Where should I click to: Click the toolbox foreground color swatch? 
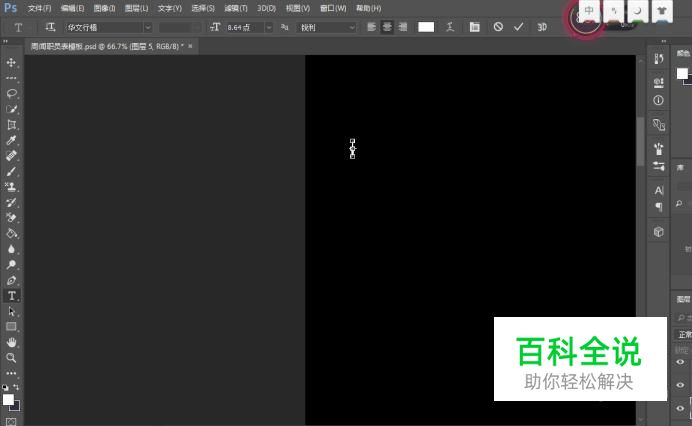8,400
